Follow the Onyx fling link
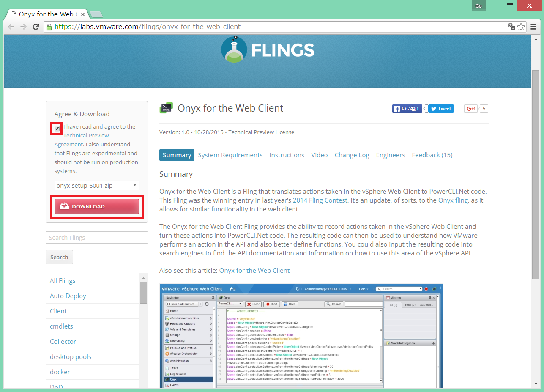Image resolution: width=544 pixels, height=392 pixels. click(453, 200)
